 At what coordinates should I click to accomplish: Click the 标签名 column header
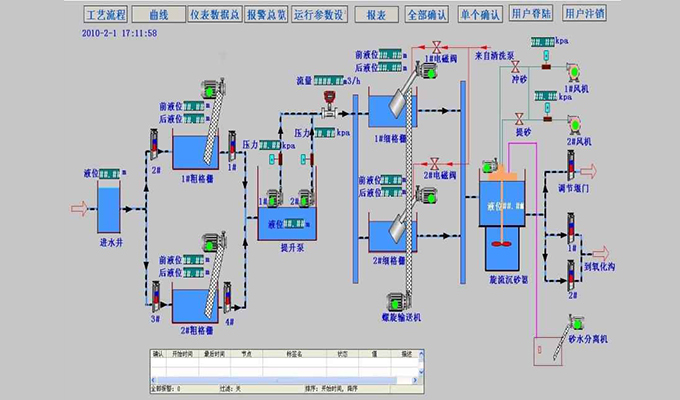click(294, 354)
